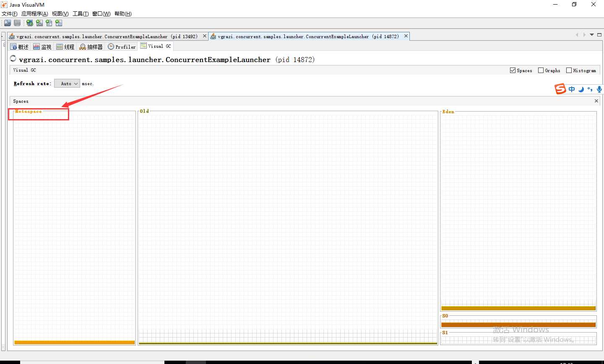Enable the Graphs checkbox
The height and width of the screenshot is (364, 604).
pos(541,70)
